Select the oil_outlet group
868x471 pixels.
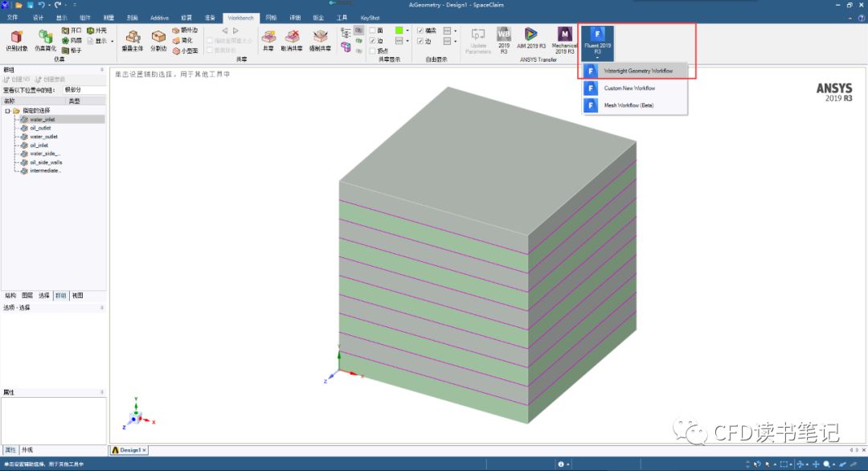[40, 128]
